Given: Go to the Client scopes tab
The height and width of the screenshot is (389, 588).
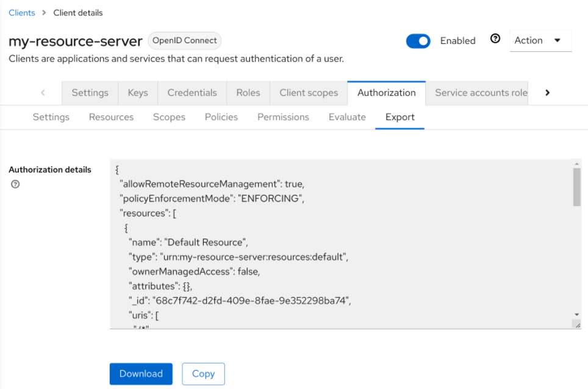Looking at the screenshot, I should (x=309, y=93).
